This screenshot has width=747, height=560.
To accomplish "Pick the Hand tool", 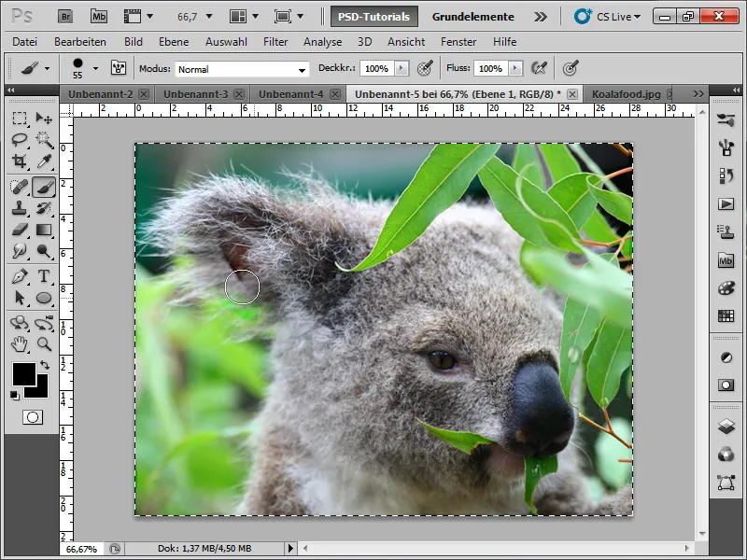I will point(20,343).
